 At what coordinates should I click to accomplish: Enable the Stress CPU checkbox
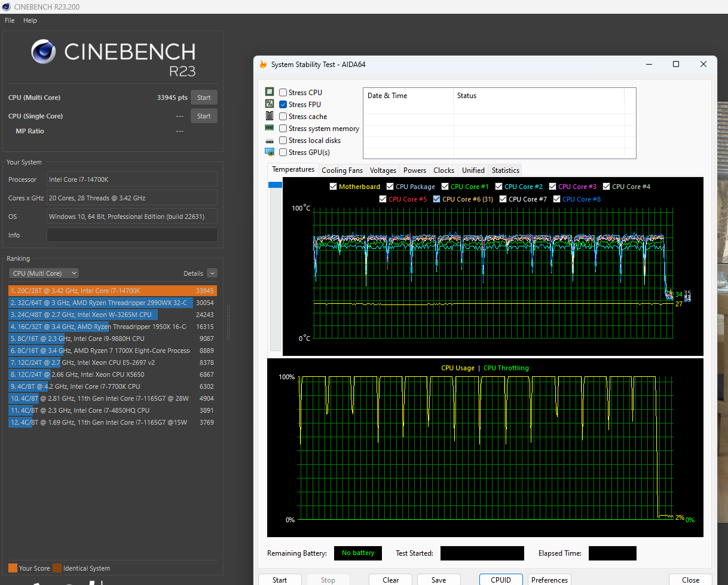(283, 93)
